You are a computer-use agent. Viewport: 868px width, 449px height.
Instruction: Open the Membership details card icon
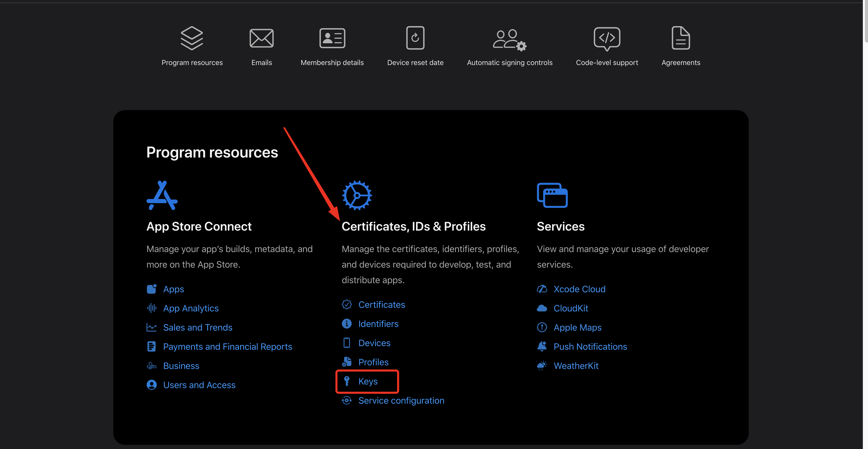332,38
